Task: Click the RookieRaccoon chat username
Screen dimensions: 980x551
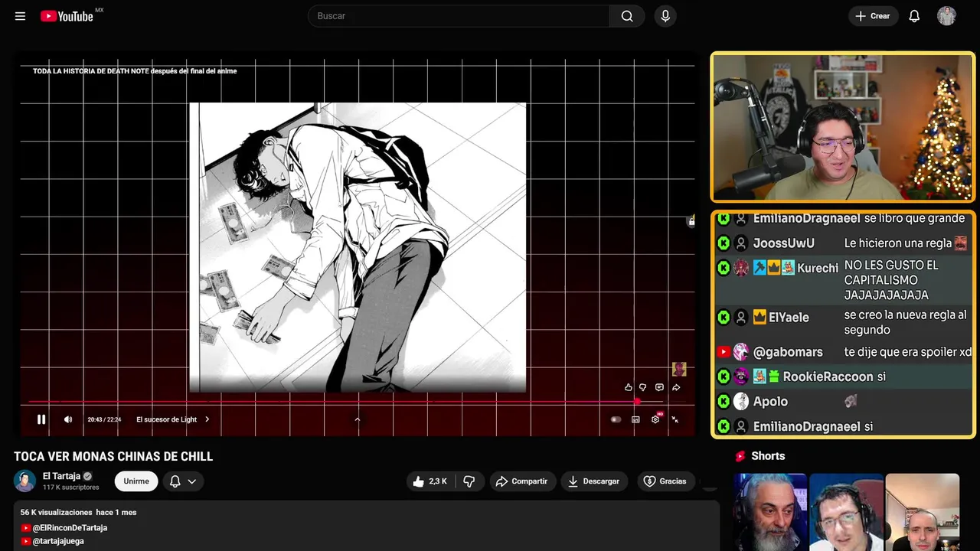Action: [x=828, y=377]
